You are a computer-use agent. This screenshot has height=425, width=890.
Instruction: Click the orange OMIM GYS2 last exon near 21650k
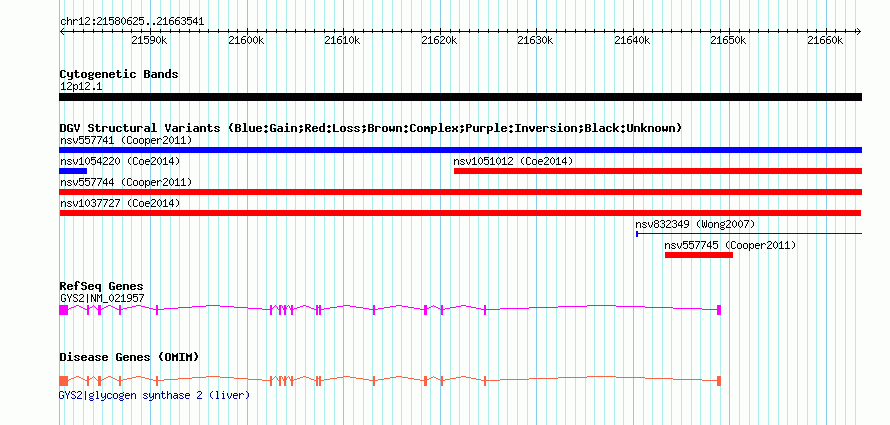point(719,381)
